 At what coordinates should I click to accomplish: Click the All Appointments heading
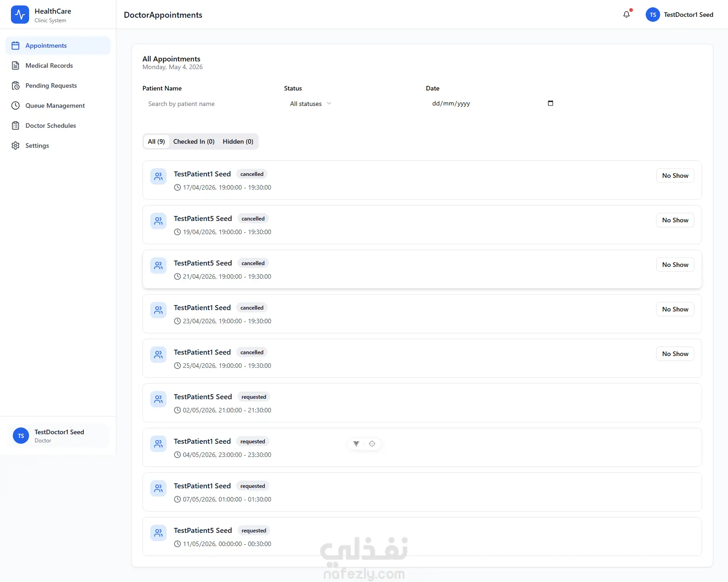(x=172, y=59)
